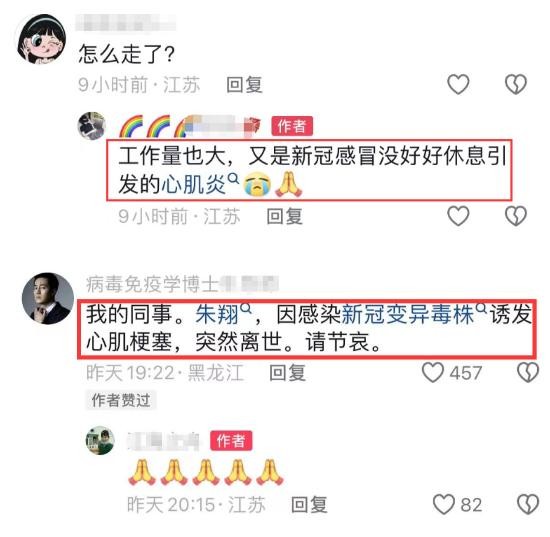
Task: Open the 病毒免疫学博士 user avatar
Action: click(x=48, y=298)
